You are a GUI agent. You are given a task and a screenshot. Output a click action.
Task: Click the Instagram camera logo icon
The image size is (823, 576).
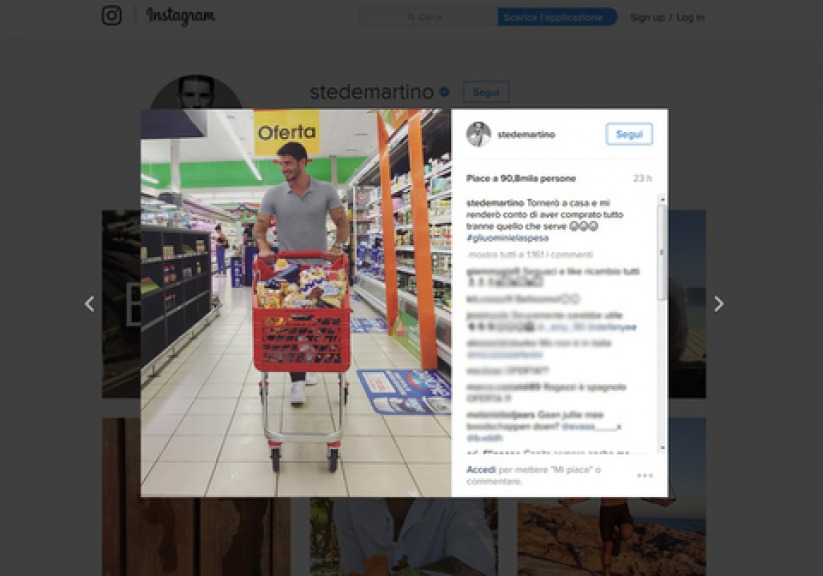[x=111, y=15]
